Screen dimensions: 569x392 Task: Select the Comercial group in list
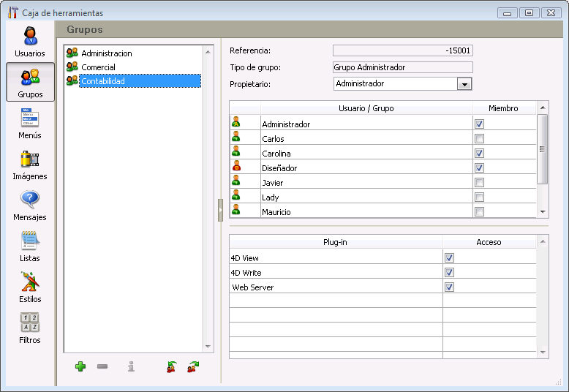pos(98,67)
